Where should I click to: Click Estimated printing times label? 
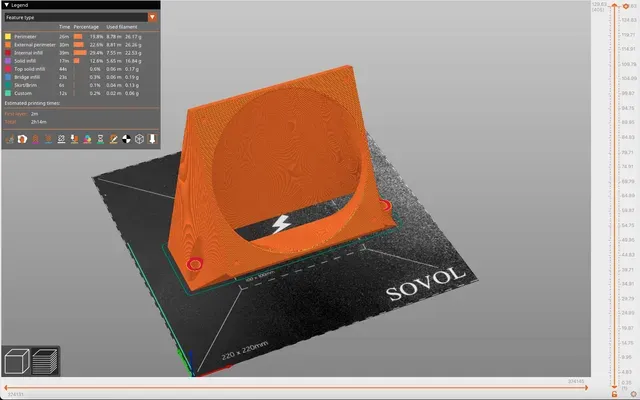32,103
